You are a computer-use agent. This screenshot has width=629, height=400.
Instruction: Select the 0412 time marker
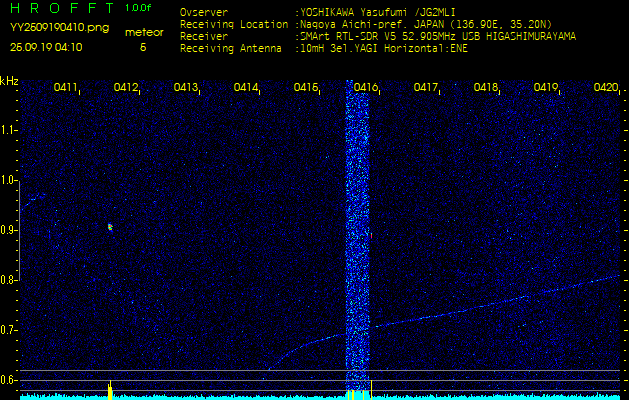pyautogui.click(x=126, y=88)
